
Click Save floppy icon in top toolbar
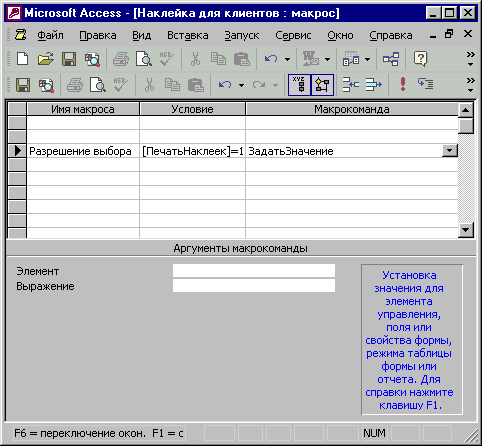click(x=69, y=59)
